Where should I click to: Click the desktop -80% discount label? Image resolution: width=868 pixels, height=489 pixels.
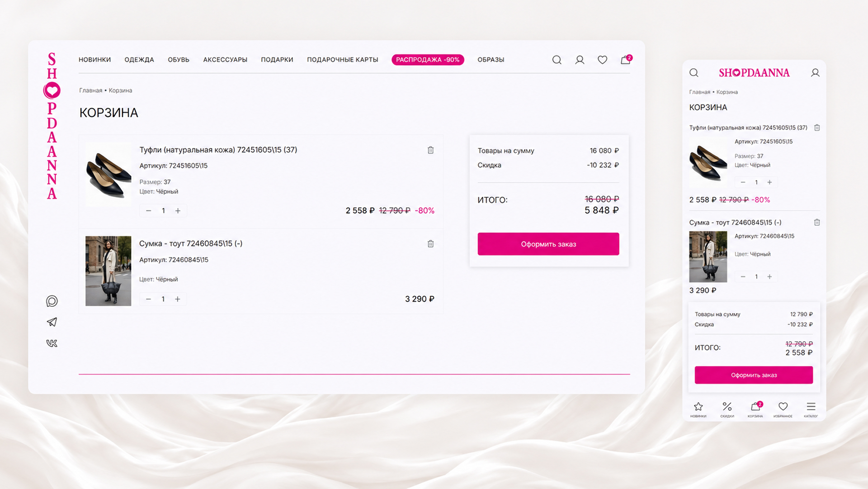point(425,211)
